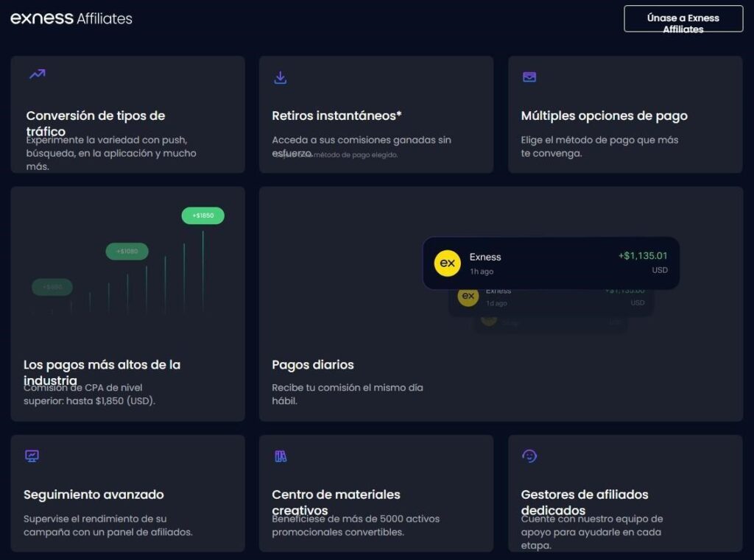
Task: Click the +$1850 green payout bubble
Action: click(202, 216)
